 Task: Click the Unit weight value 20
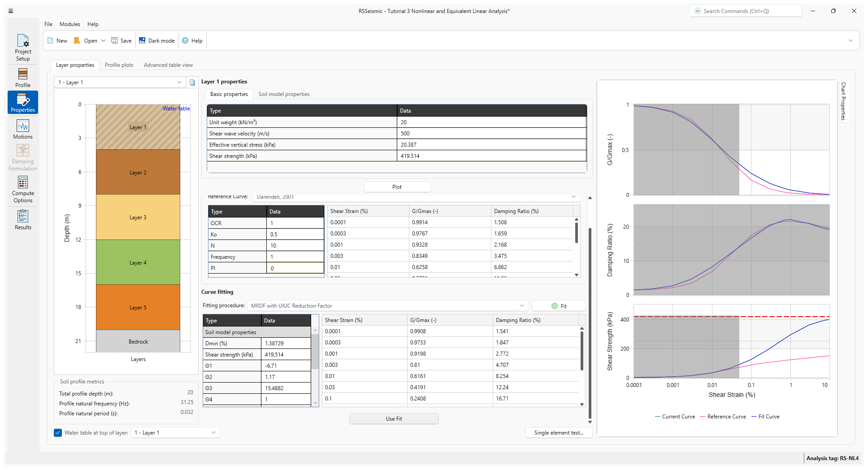click(492, 122)
